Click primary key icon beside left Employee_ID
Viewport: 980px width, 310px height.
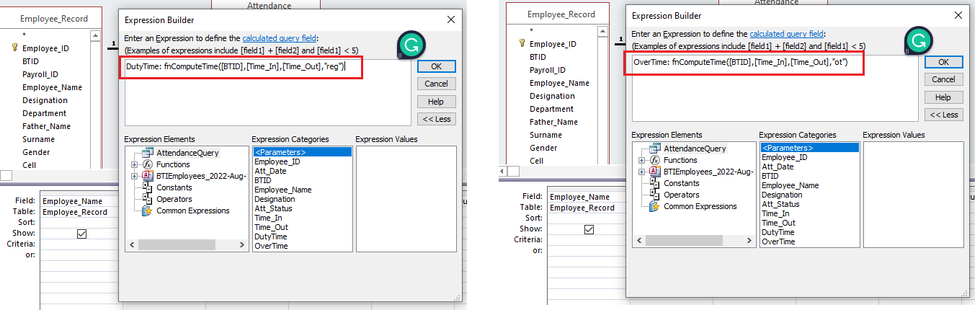(x=14, y=48)
